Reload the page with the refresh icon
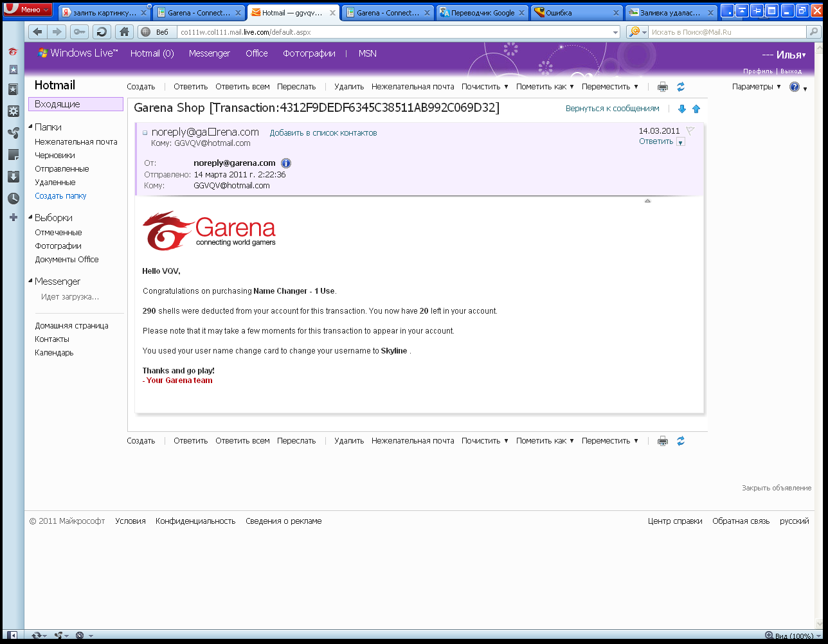The image size is (828, 644). pos(102,32)
